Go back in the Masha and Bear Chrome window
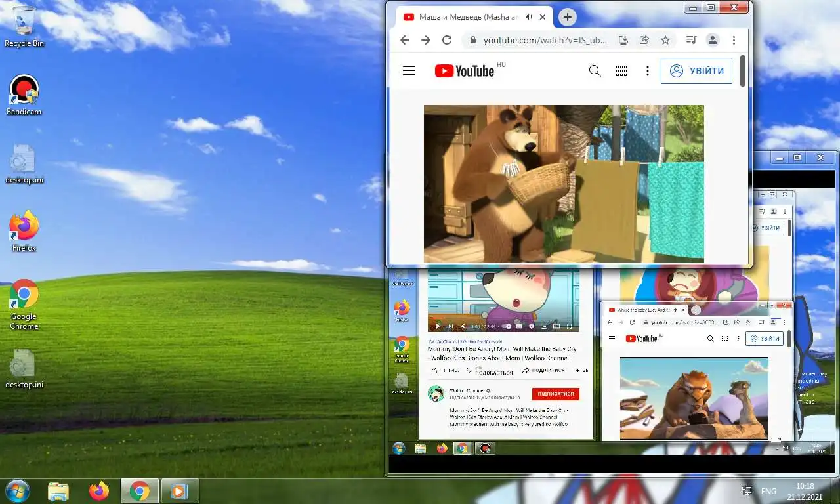This screenshot has width=840, height=504. point(405,40)
